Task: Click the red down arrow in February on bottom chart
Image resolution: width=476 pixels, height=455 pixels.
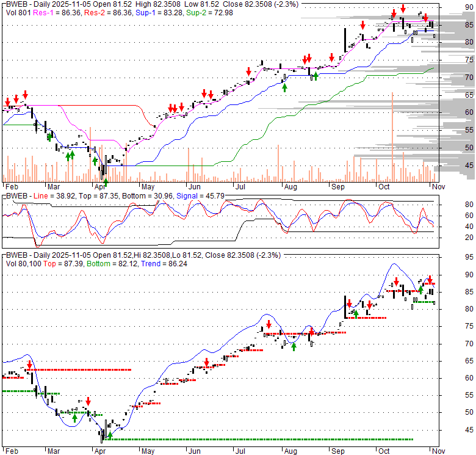Action: (x=28, y=365)
